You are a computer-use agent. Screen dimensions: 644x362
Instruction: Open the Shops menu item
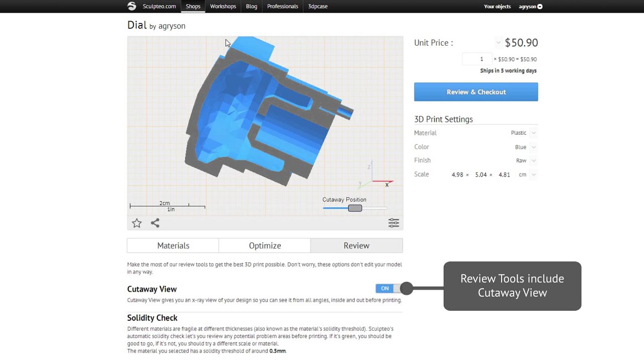coord(193,7)
